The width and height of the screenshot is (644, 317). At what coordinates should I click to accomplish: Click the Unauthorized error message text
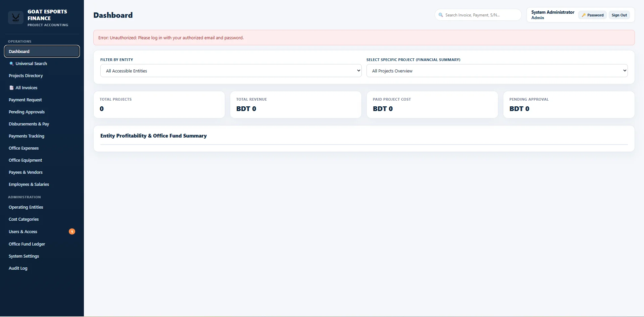click(x=171, y=38)
